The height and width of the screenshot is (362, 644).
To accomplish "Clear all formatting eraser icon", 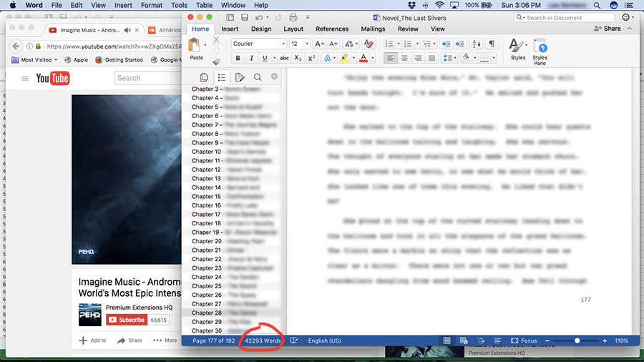I will pyautogui.click(x=369, y=44).
